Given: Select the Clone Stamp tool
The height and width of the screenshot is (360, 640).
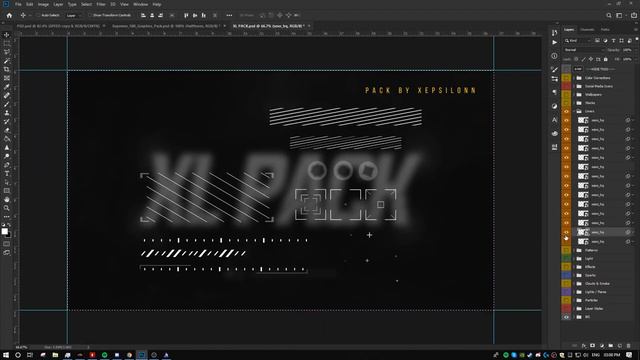Looking at the screenshot, I should point(7,113).
